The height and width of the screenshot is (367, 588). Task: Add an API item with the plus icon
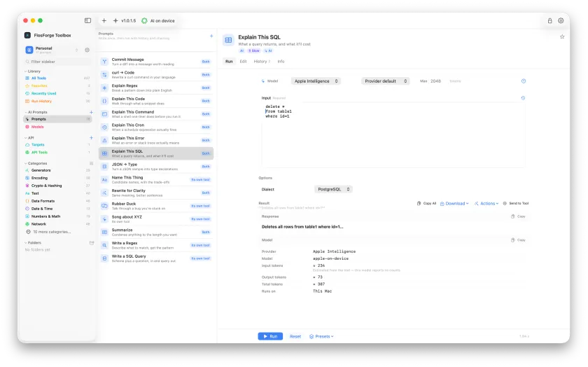click(x=91, y=138)
